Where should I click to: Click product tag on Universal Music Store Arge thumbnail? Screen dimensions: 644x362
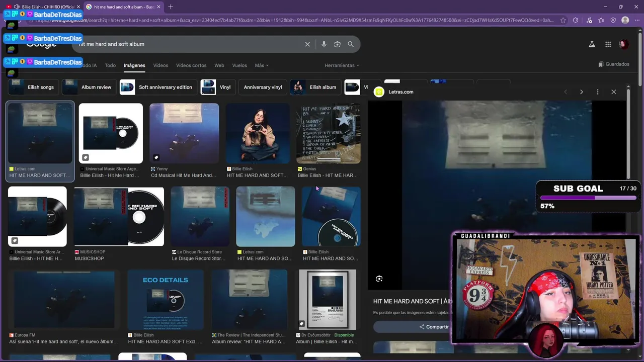(86, 157)
